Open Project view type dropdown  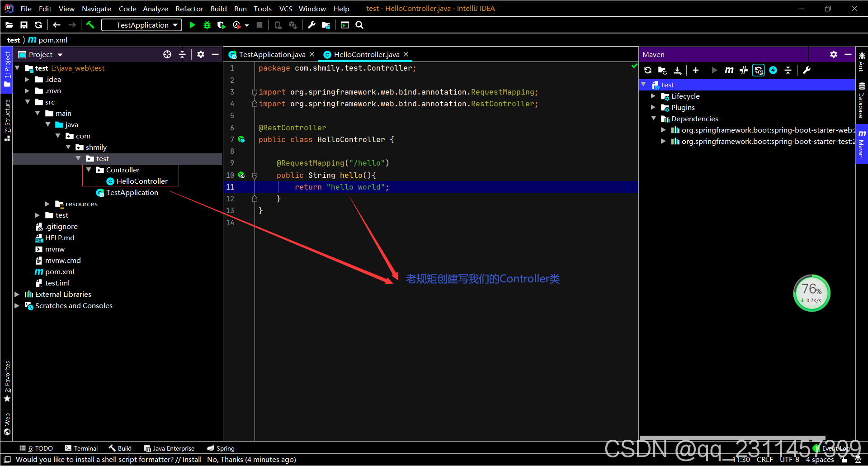[60, 55]
